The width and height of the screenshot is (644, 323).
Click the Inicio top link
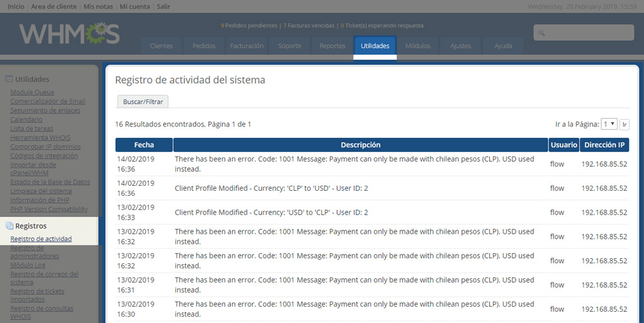(16, 6)
